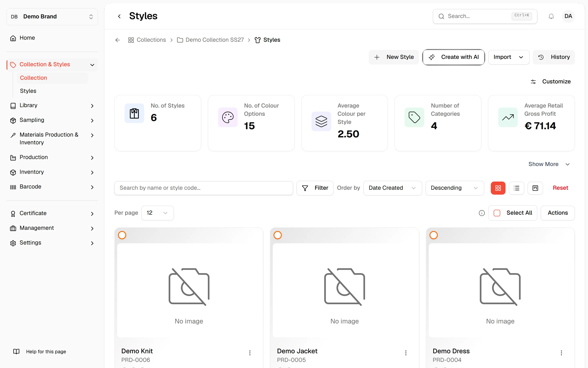Open the Certificate menu item

tap(52, 213)
